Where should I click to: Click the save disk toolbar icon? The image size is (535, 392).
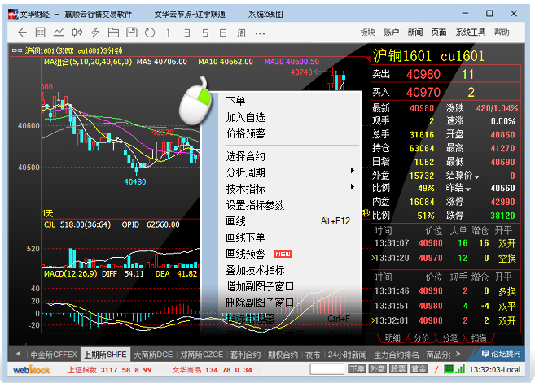click(131, 33)
